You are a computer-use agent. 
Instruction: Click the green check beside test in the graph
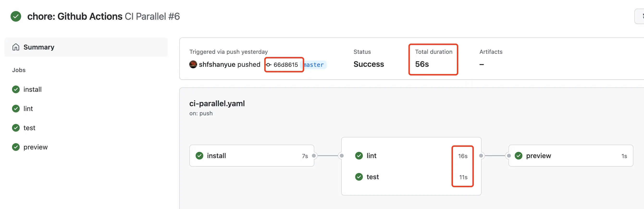[359, 177]
